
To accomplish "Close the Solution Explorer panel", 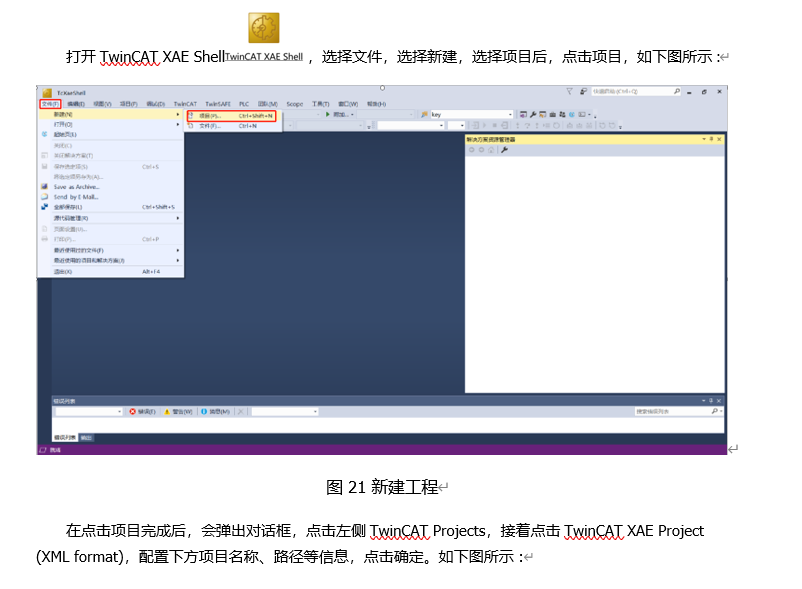I will pyautogui.click(x=719, y=139).
